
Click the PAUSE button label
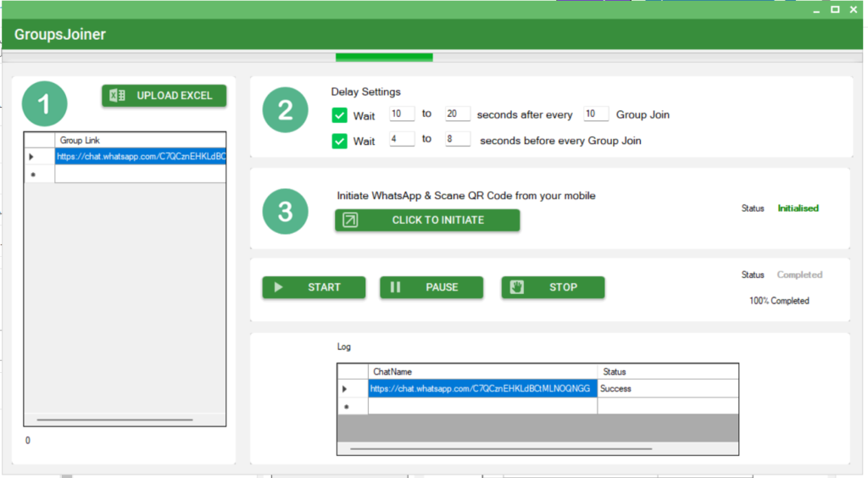tap(442, 287)
